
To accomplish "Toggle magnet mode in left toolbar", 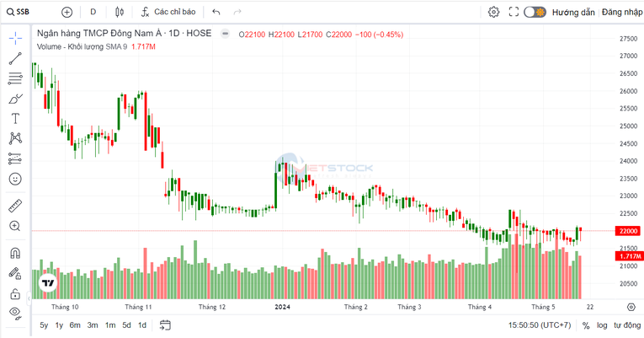I will tap(15, 253).
